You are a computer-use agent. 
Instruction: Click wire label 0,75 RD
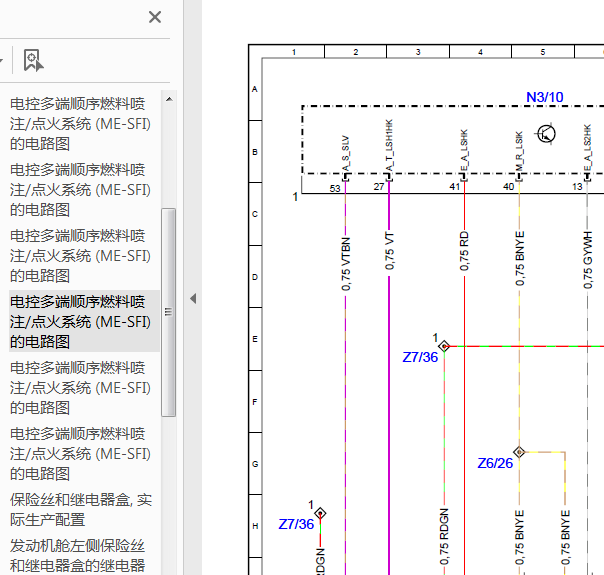(x=464, y=251)
